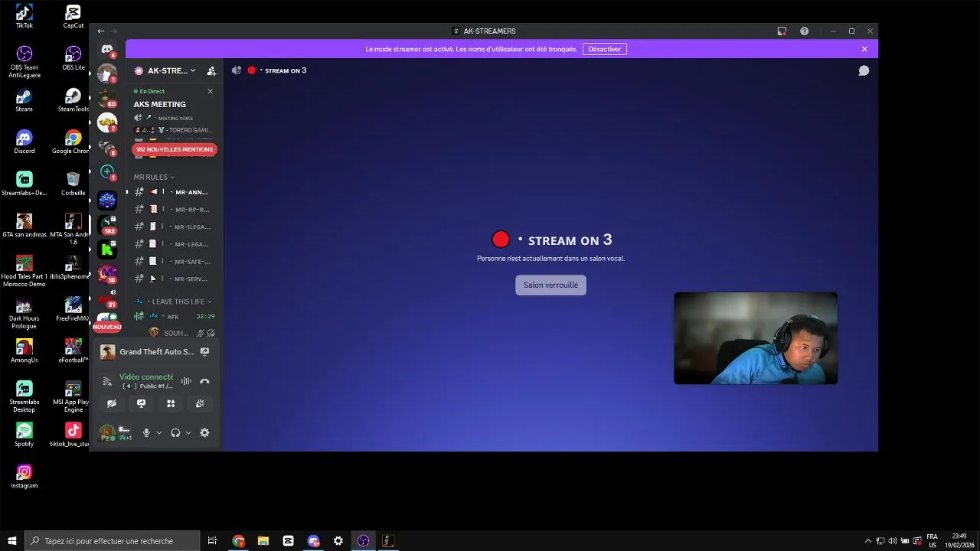
Task: Click the Salon verrouillé button
Action: point(550,285)
